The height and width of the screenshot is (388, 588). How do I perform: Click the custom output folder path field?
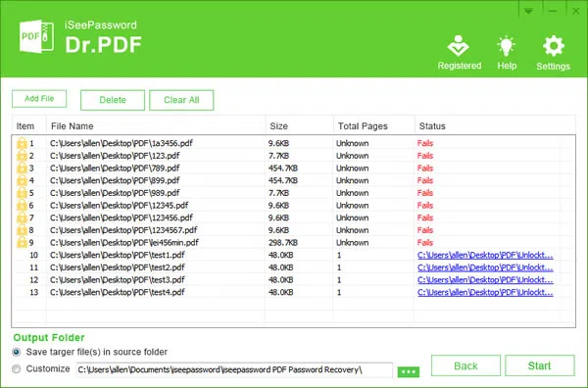click(x=234, y=369)
